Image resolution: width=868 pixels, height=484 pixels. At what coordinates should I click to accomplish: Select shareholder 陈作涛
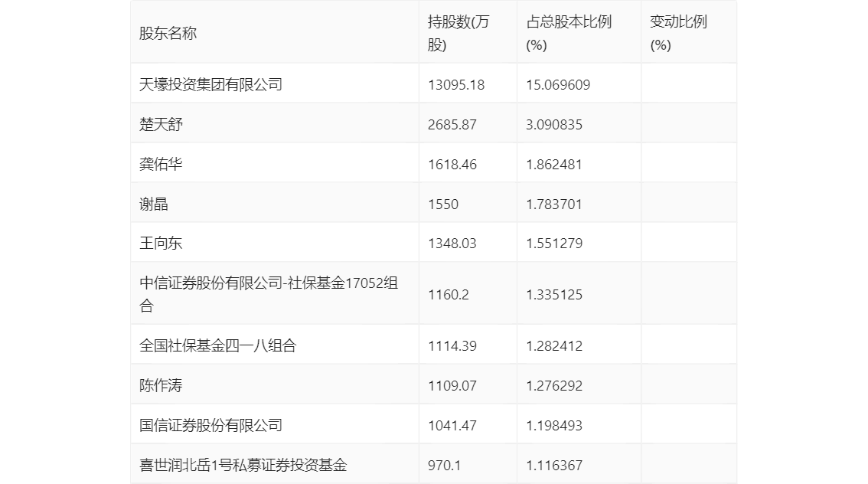[161, 385]
